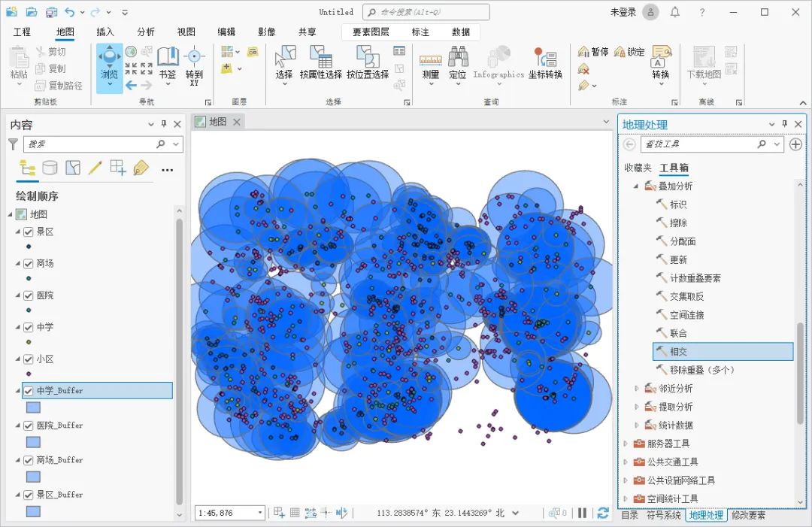Switch contents to List By Editing pencil
Viewport: 812px width, 527px height.
pyautogui.click(x=95, y=168)
